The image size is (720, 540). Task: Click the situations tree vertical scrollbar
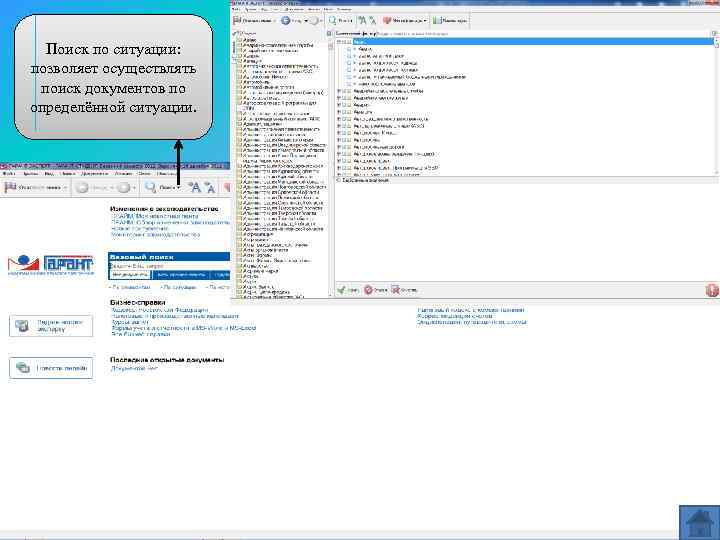tap(715, 106)
